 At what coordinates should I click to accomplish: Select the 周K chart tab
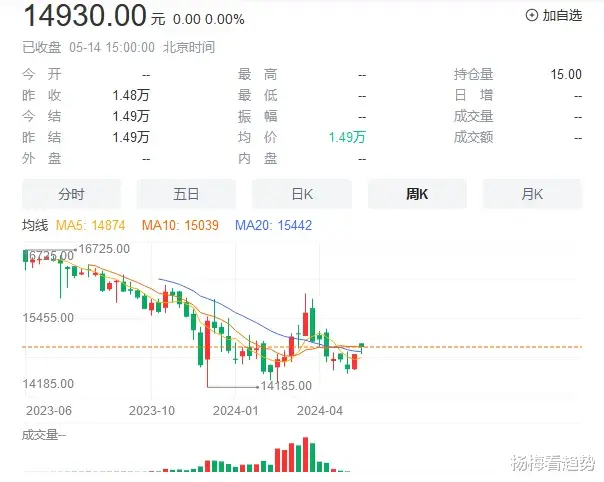(417, 194)
